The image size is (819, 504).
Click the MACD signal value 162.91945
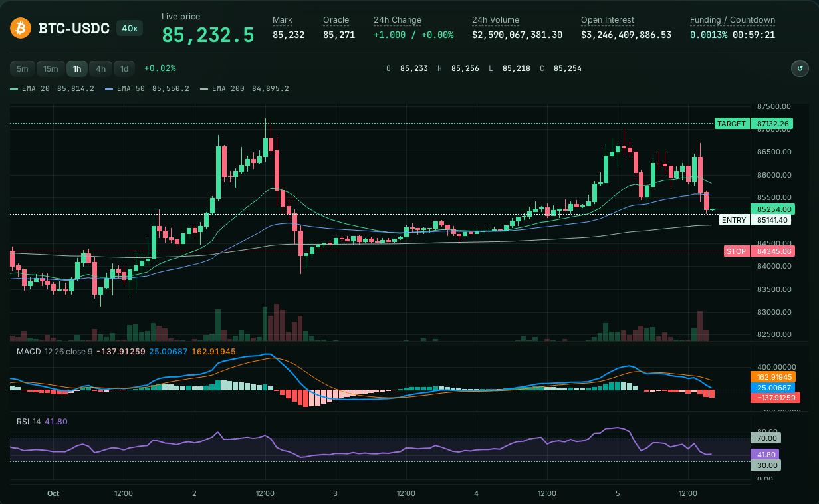(x=213, y=351)
